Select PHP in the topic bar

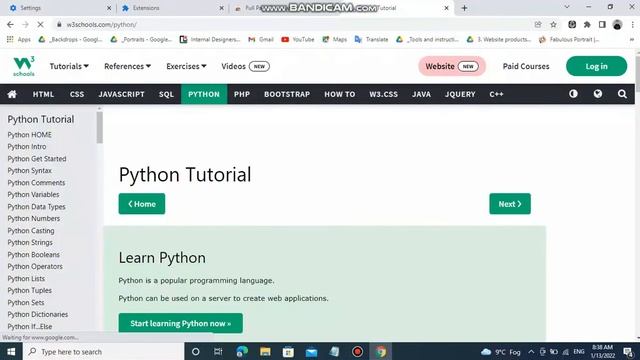click(242, 94)
